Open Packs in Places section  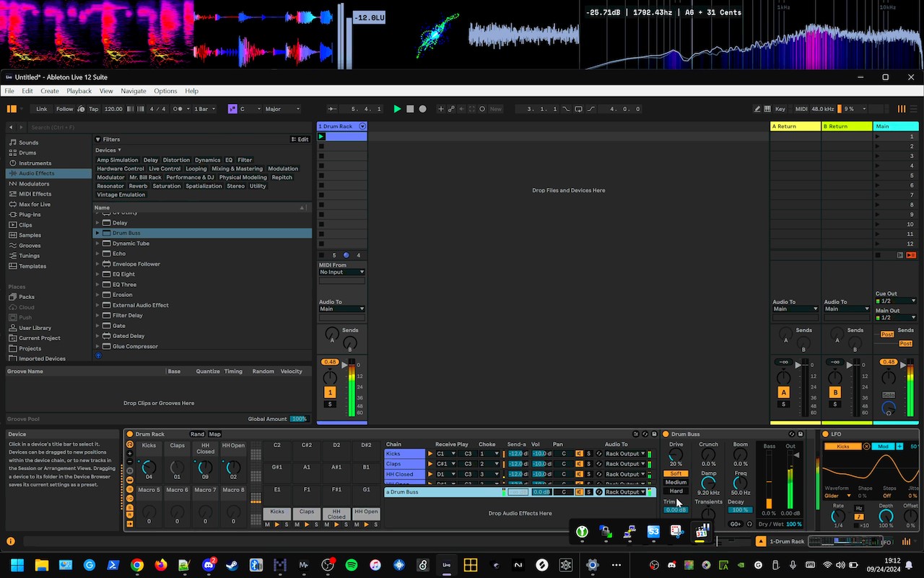(x=26, y=297)
